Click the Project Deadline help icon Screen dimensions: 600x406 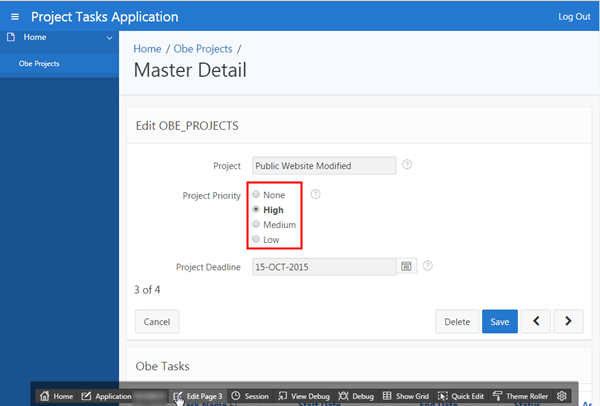[x=427, y=266]
